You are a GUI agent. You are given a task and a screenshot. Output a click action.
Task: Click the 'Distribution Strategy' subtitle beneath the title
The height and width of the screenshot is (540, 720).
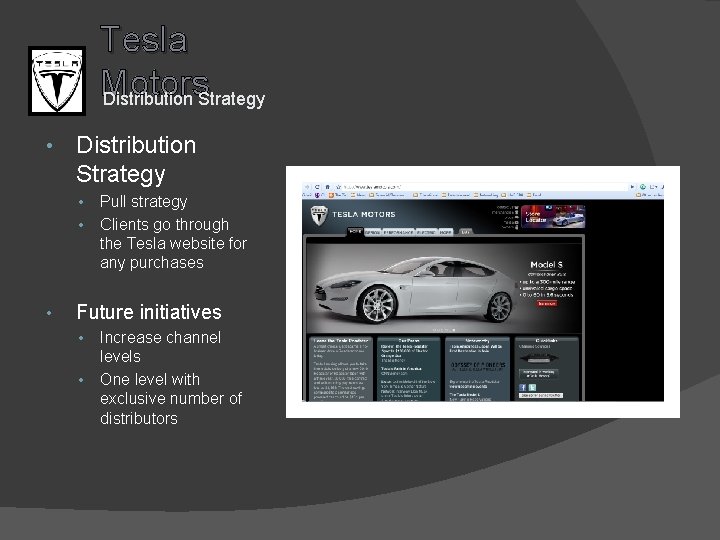tap(184, 99)
